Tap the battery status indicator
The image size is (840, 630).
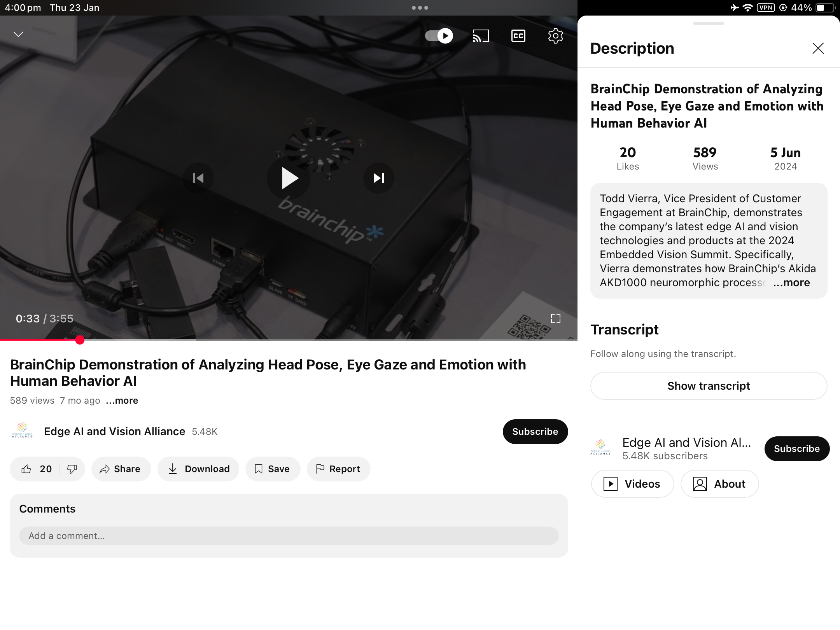[826, 7]
